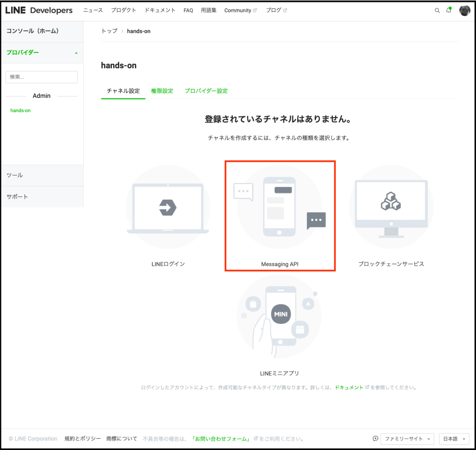
Task: Open FAQ in the top navigation
Action: point(188,10)
